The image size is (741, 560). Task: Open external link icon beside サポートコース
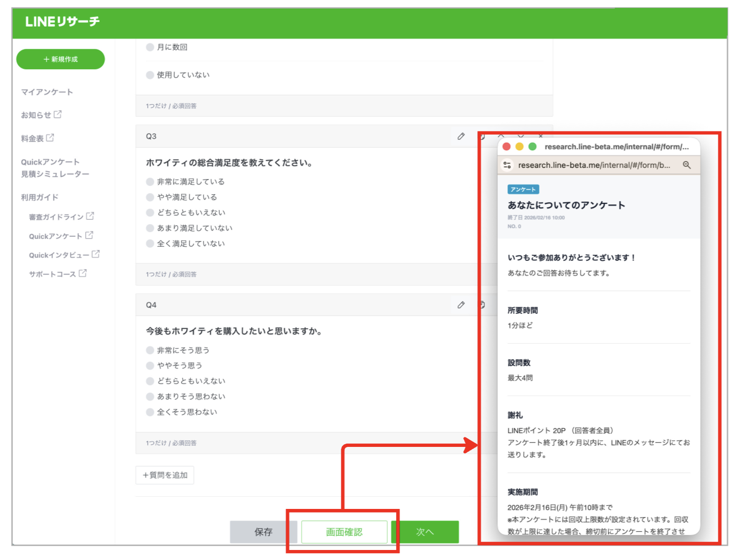(83, 273)
